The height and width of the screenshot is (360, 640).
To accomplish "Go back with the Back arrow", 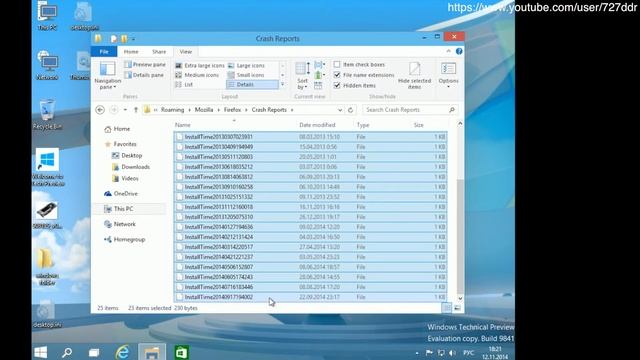I will coord(100,110).
